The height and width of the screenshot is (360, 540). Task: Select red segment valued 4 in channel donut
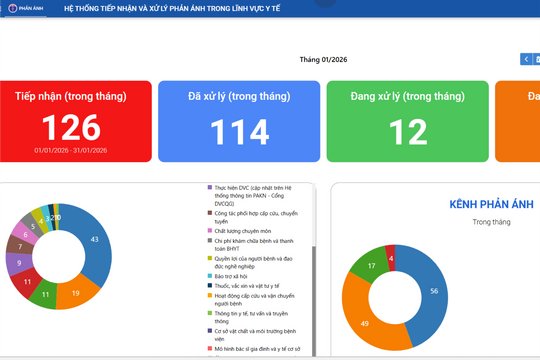click(391, 258)
